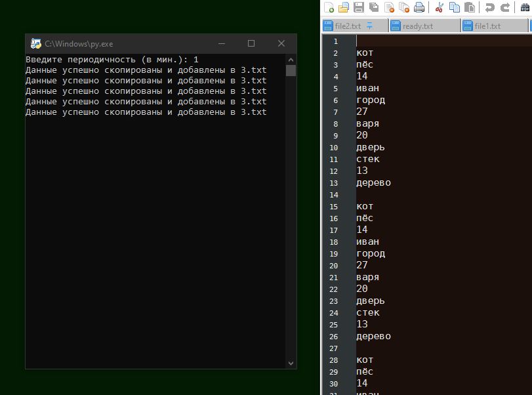Click the console scrollbar down arrow

(x=291, y=363)
